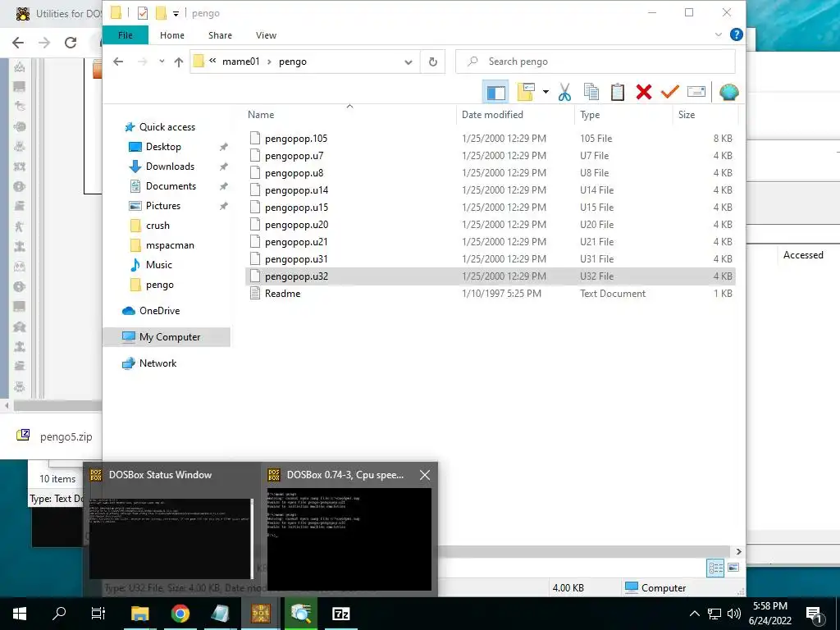
Task: Switch to large icons view in status bar
Action: point(733,568)
